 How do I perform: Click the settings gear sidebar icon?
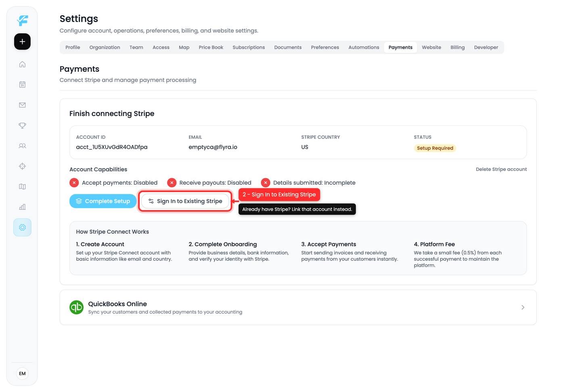pyautogui.click(x=22, y=227)
